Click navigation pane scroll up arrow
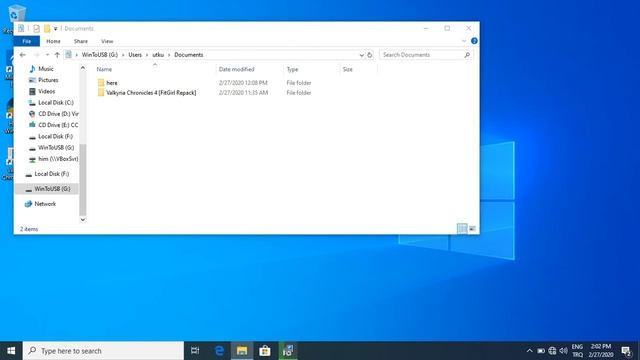This screenshot has height=360, width=640. pos(83,68)
